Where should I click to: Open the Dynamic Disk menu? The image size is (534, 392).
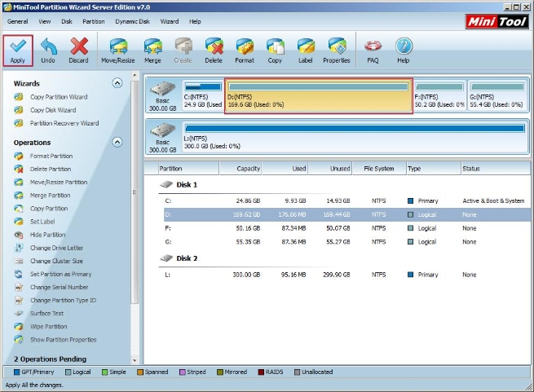click(x=132, y=21)
